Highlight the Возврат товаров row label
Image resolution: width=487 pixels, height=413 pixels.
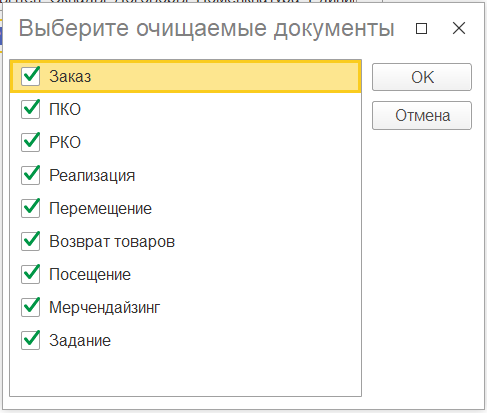(112, 242)
